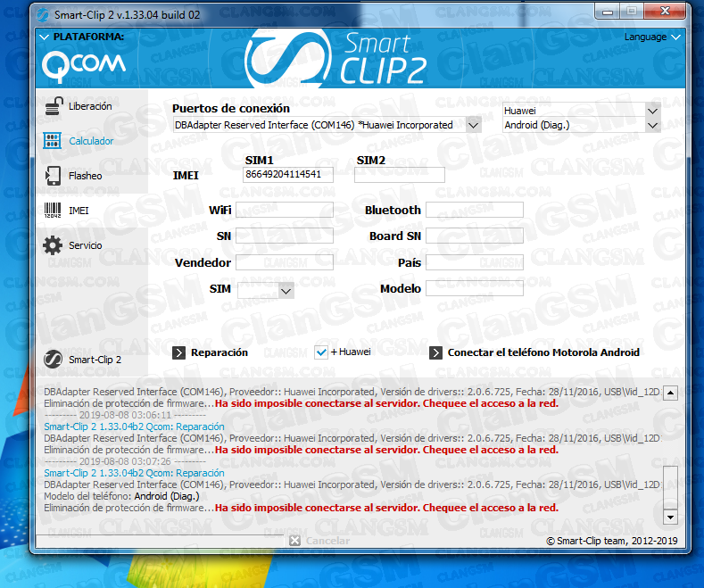This screenshot has height=588, width=704.
Task: Open the Servicio gear icon
Action: (x=53, y=245)
